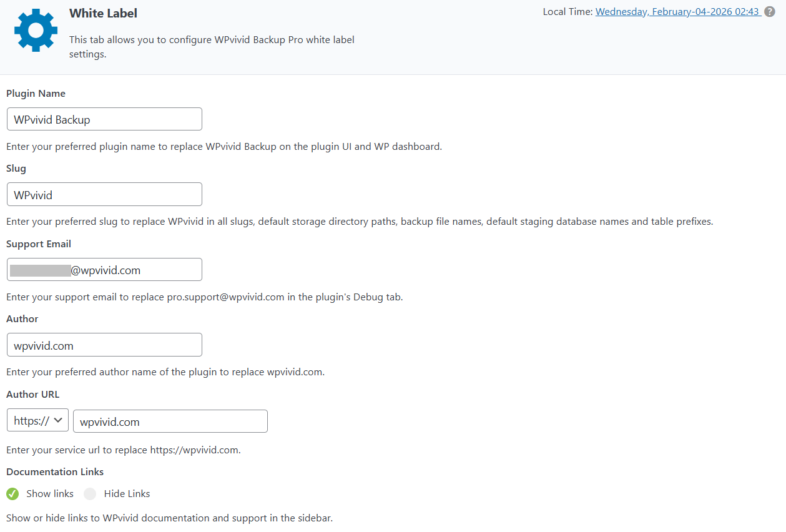786x532 pixels.
Task: Click the Plugin Name field label
Action: tap(36, 94)
